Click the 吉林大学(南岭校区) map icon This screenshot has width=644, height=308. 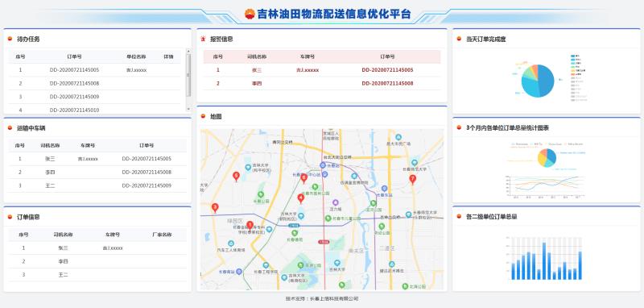[x=284, y=277]
